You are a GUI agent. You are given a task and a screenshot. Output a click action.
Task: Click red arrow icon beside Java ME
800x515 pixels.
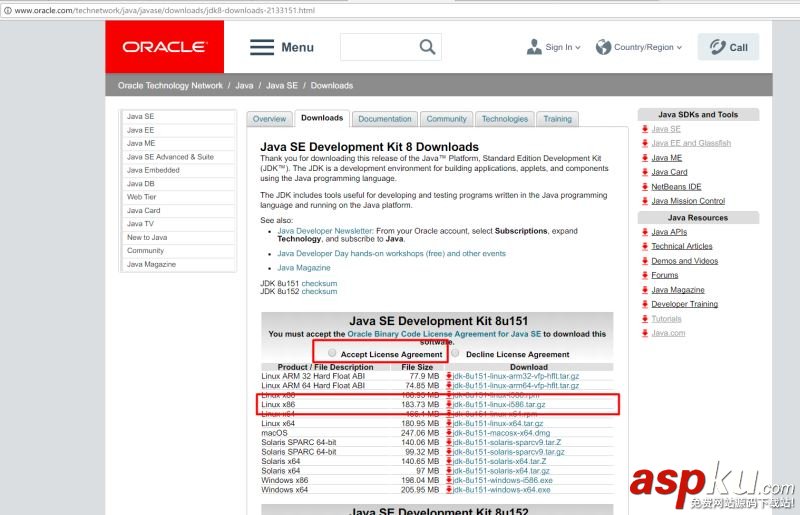(x=645, y=158)
